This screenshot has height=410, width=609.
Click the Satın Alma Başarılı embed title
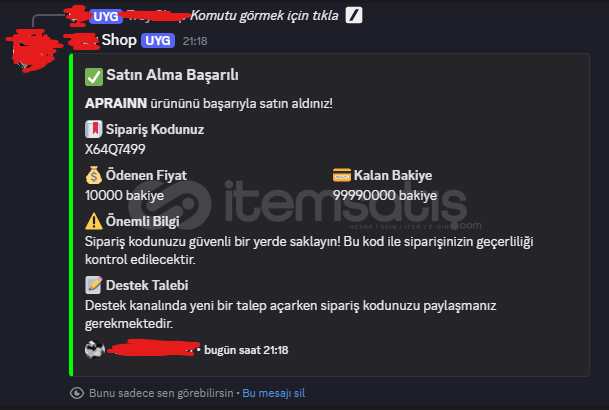[172, 75]
